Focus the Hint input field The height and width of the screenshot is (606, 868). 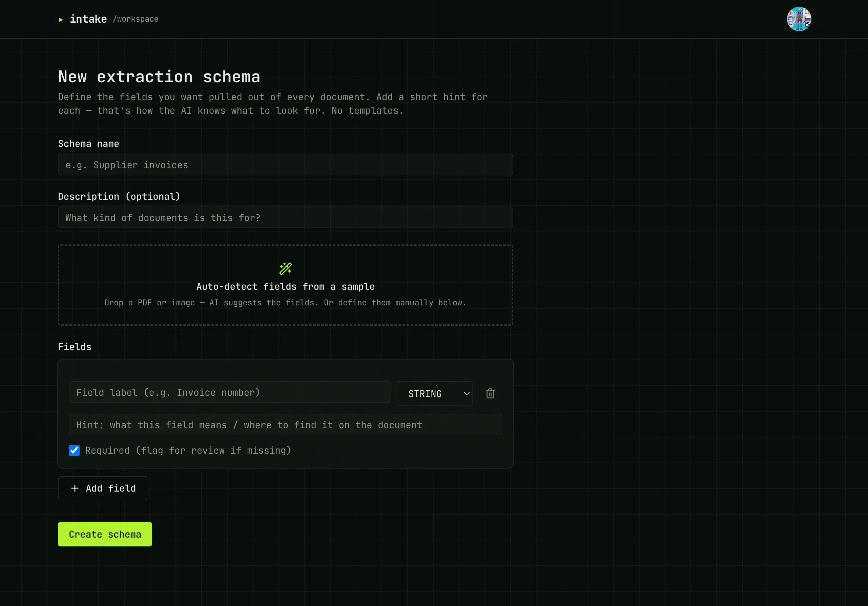[285, 425]
